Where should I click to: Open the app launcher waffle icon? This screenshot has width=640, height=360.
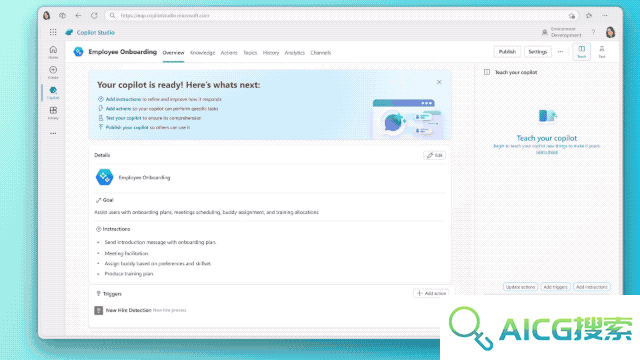(53, 32)
